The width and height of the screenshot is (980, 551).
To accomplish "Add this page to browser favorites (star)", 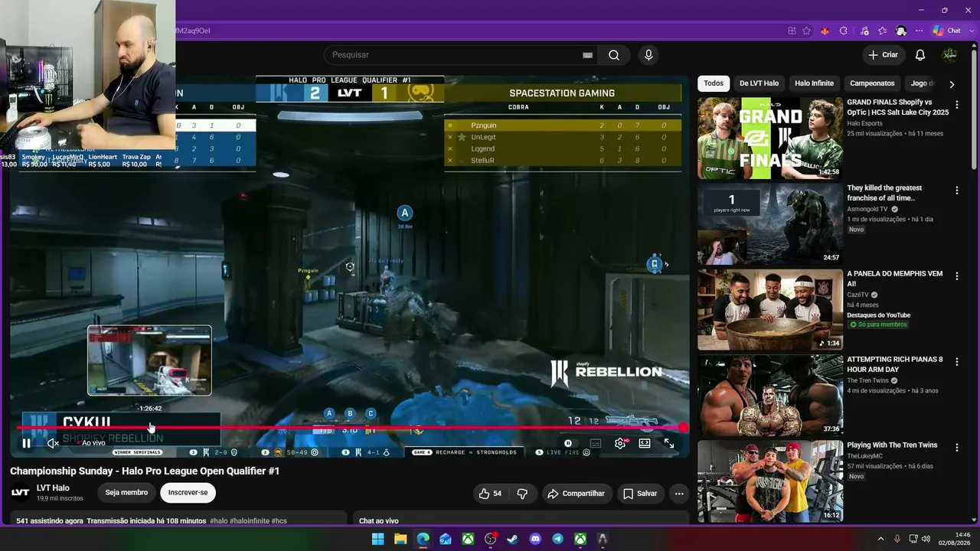I will point(806,31).
